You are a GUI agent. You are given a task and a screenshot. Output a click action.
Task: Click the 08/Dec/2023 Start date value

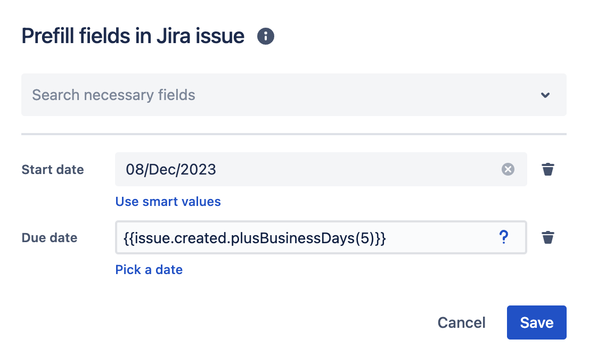(x=171, y=170)
